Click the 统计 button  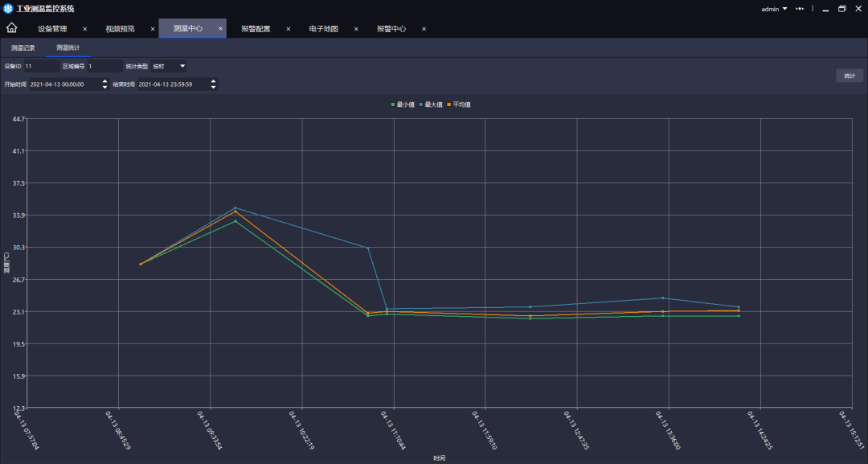[850, 76]
